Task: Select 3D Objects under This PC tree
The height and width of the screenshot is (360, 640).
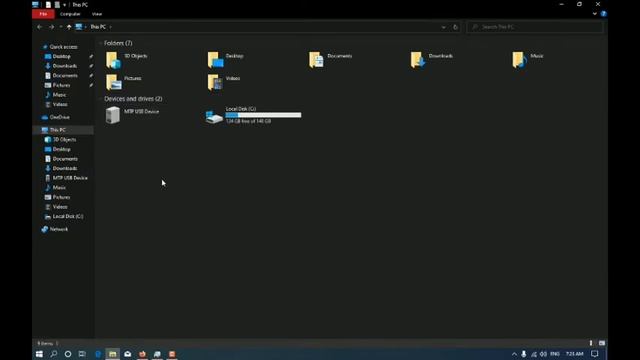Action: click(x=64, y=140)
